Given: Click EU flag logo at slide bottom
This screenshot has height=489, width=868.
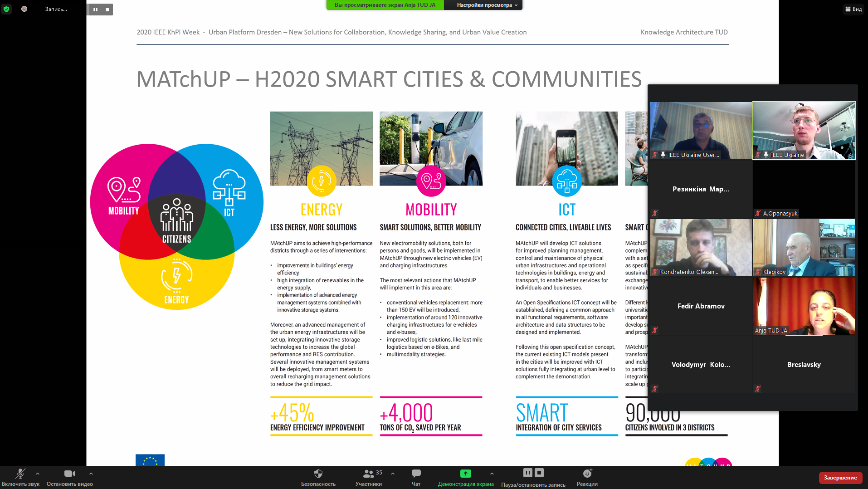Looking at the screenshot, I should click(x=150, y=460).
